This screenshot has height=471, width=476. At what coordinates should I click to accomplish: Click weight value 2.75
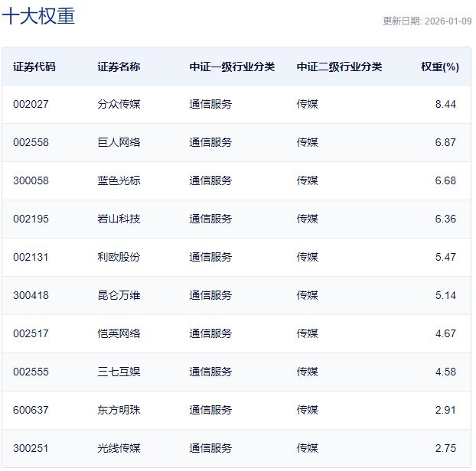(x=445, y=448)
